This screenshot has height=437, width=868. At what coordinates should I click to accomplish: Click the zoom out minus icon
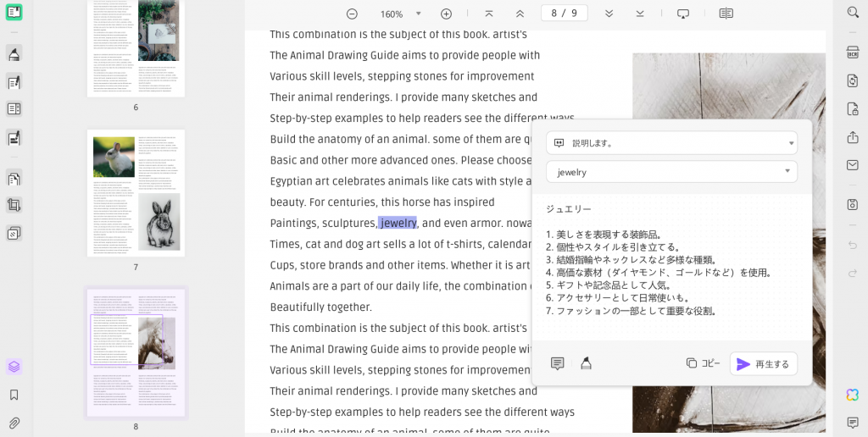point(352,14)
